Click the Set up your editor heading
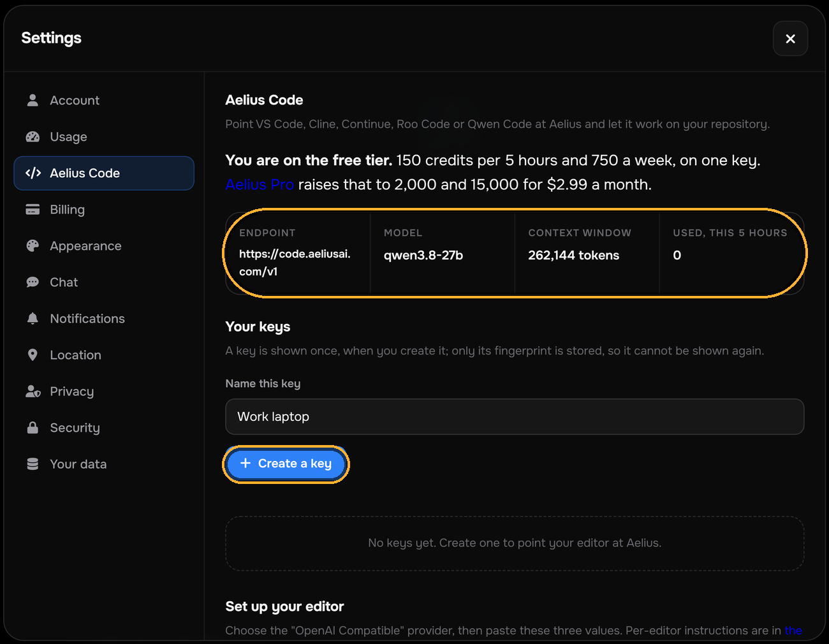 284,606
